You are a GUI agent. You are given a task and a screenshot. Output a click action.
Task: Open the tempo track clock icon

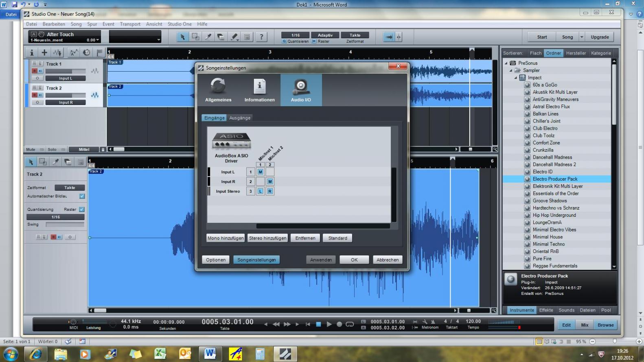(x=87, y=52)
